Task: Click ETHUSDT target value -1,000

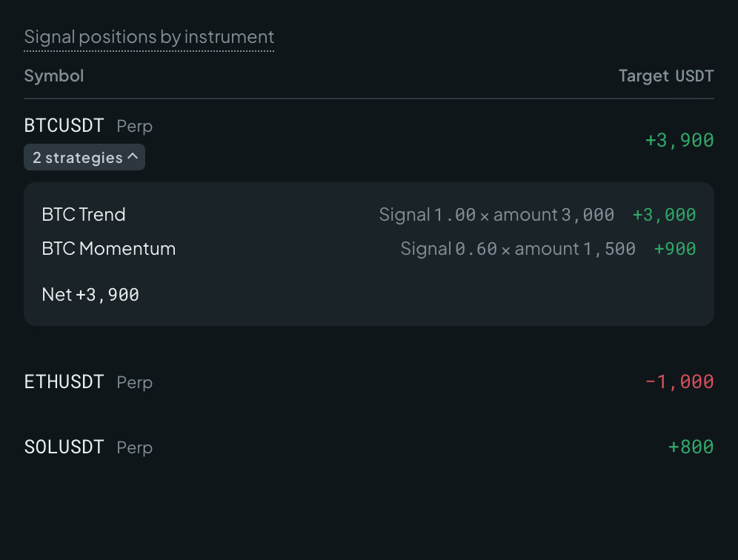Action: coord(679,381)
